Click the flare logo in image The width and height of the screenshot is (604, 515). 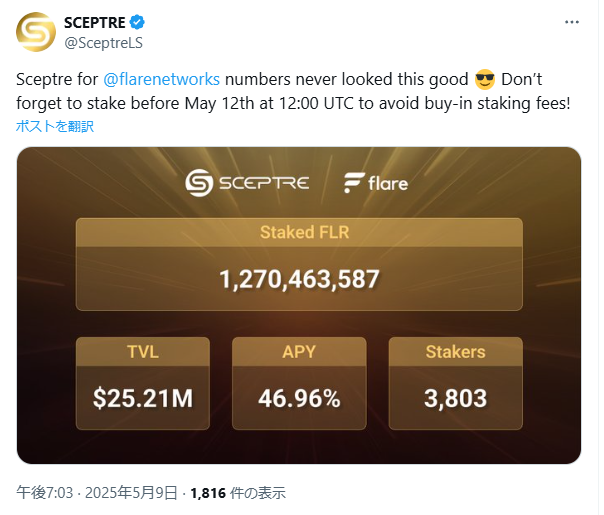(x=376, y=183)
